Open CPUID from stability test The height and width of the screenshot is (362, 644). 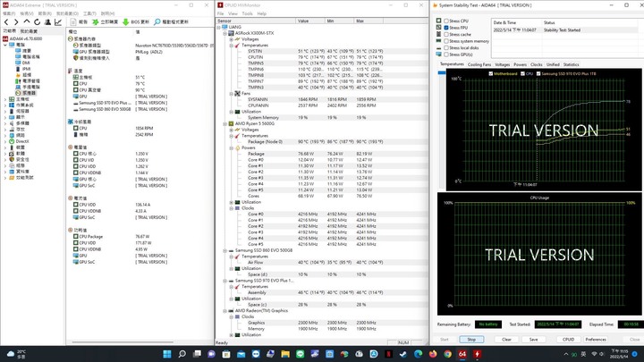pyautogui.click(x=569, y=340)
